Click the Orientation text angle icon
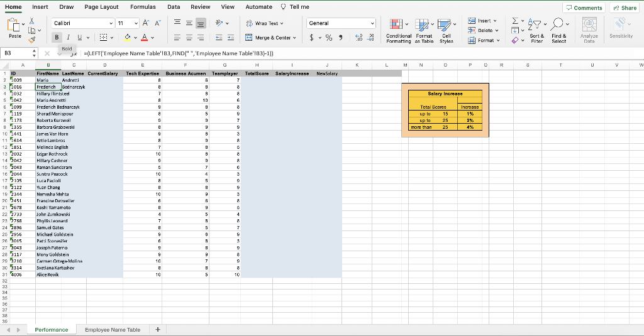This screenshot has height=336, width=644. click(219, 23)
